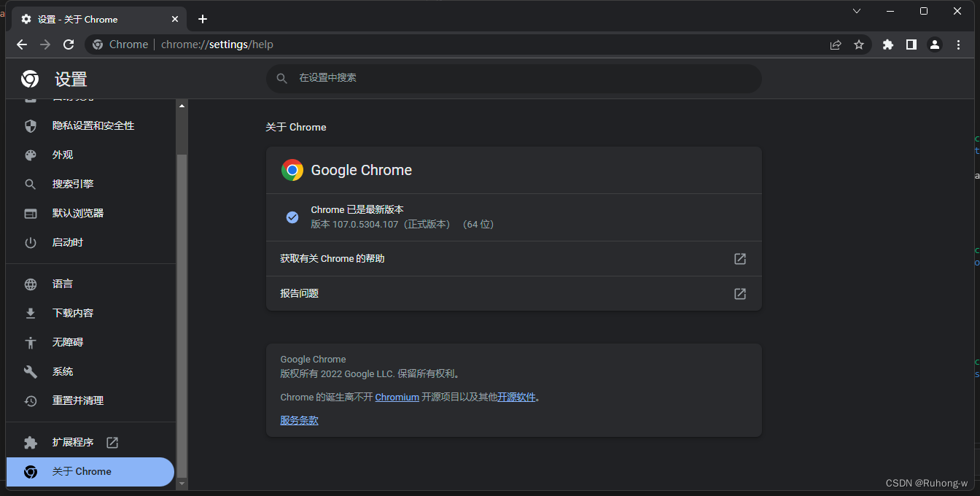Click the wrench icon for 系统

(x=31, y=372)
